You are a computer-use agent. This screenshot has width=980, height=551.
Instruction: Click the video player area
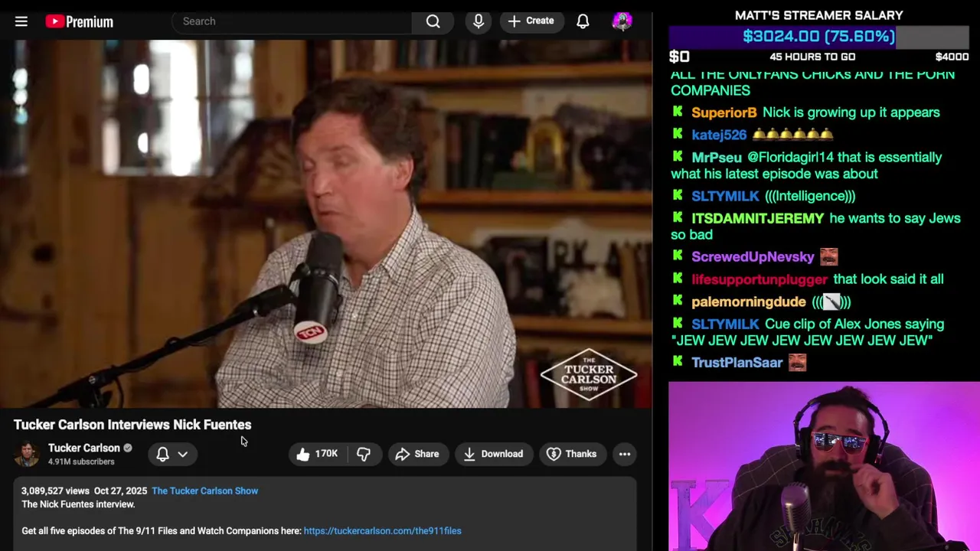tap(325, 224)
